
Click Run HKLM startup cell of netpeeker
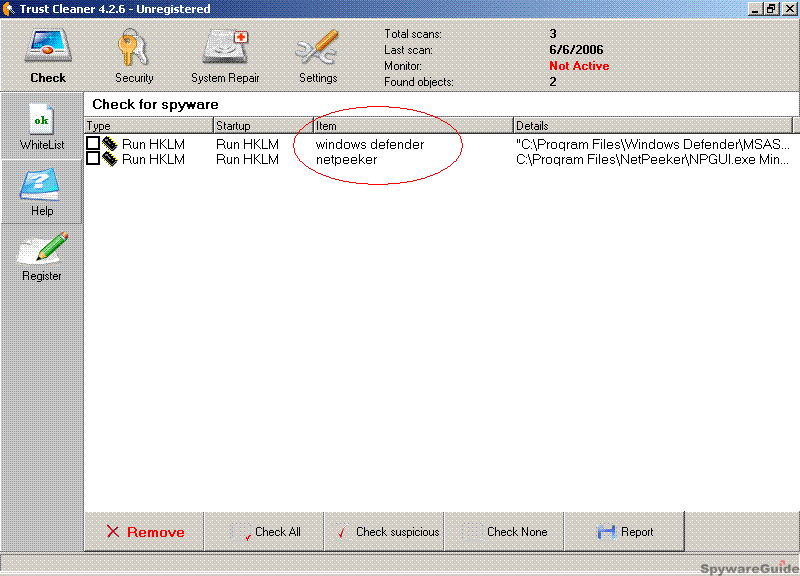(247, 160)
